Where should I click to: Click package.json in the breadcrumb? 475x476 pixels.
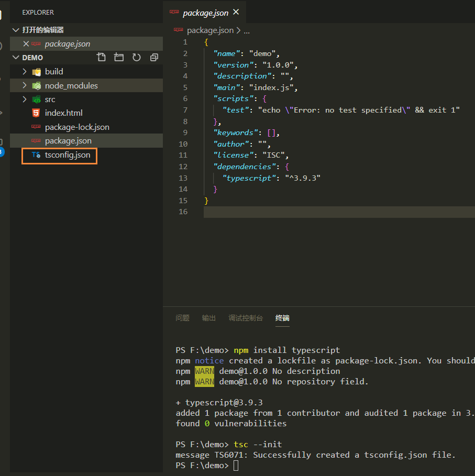coord(210,30)
